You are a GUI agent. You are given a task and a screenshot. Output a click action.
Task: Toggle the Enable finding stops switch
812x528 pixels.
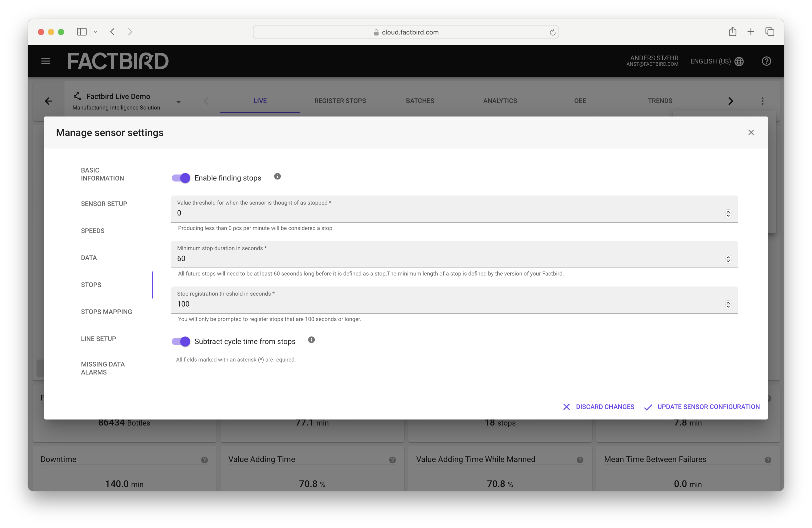[x=181, y=178]
